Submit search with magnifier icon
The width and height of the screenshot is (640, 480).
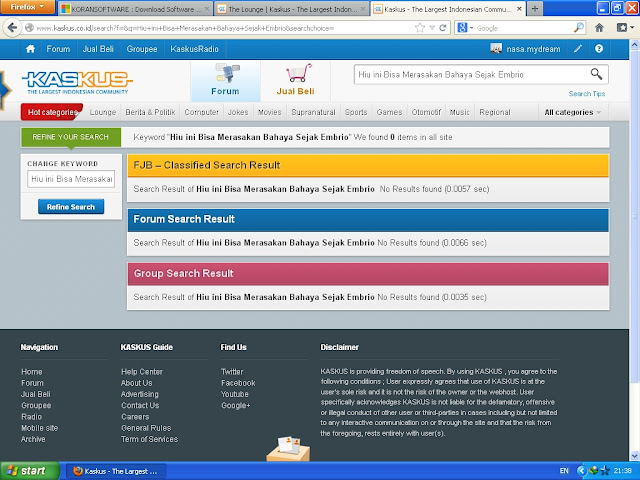(596, 74)
